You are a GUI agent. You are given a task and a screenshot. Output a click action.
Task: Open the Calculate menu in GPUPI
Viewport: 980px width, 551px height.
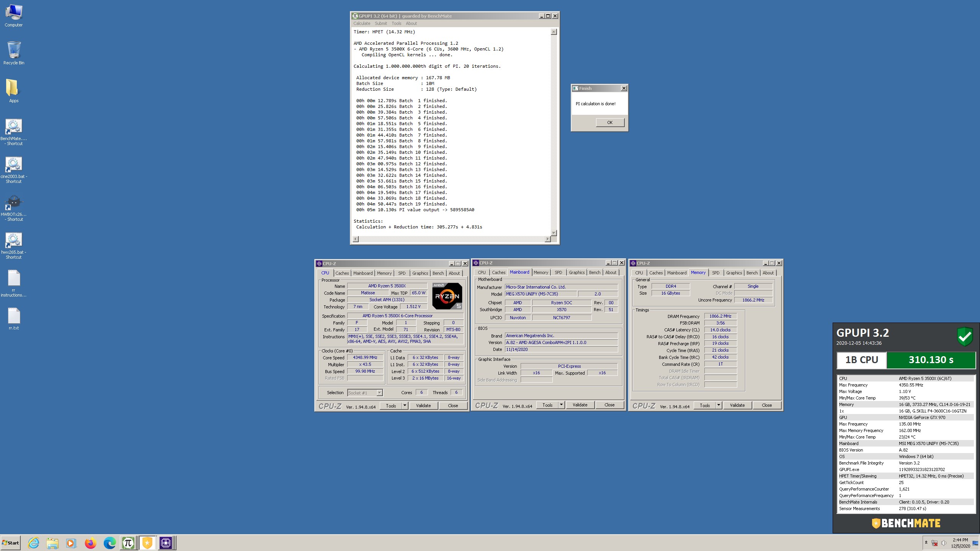click(x=362, y=23)
